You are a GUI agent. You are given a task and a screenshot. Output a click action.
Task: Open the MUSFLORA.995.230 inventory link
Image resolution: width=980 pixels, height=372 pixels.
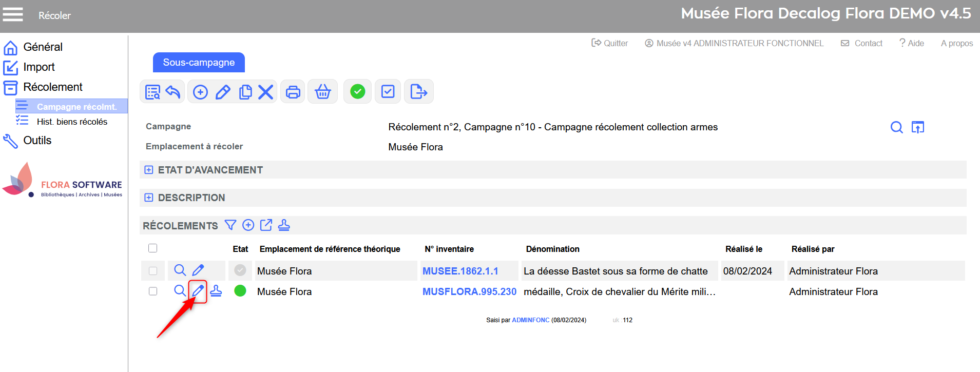(x=469, y=291)
